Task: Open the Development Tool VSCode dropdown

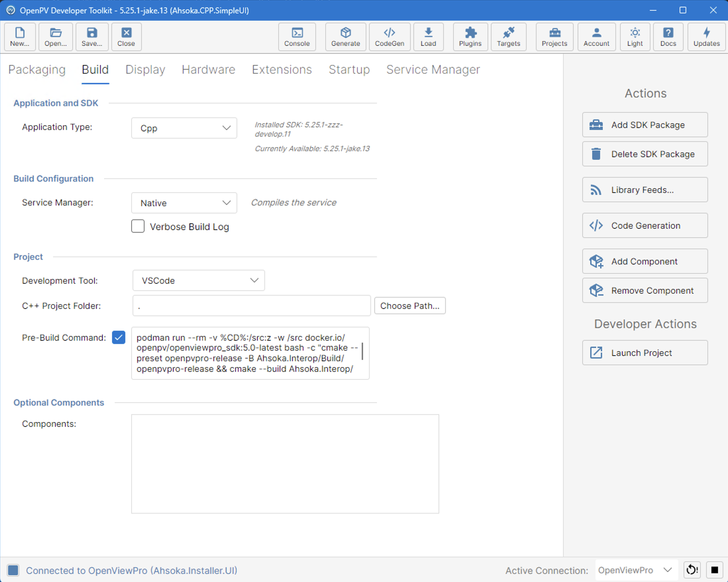Action: (x=198, y=280)
